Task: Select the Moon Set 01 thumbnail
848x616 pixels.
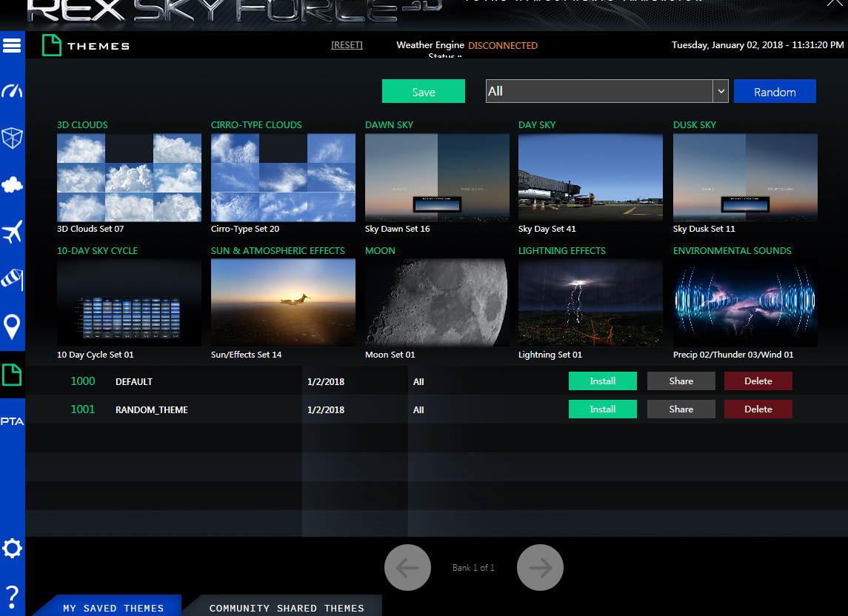Action: point(437,302)
